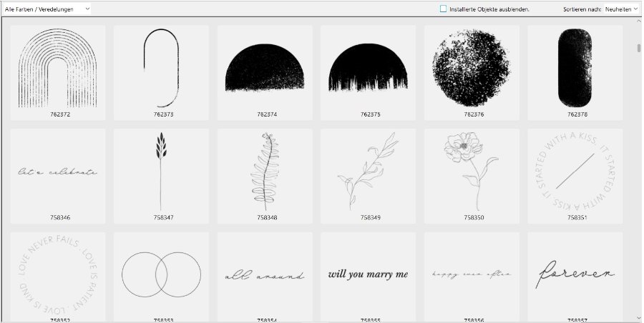The width and height of the screenshot is (644, 323).
Task: Select the black rounded capsule clipart 762378
Action: coord(575,73)
